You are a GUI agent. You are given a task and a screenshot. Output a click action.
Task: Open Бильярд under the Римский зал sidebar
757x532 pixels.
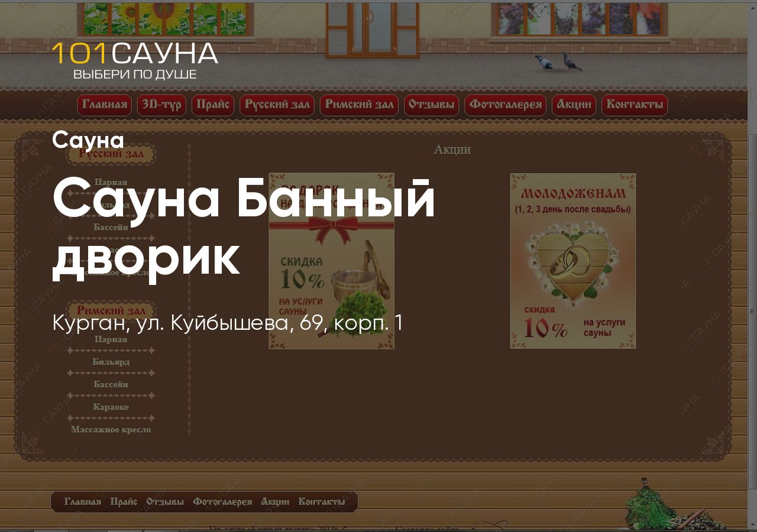tap(111, 362)
